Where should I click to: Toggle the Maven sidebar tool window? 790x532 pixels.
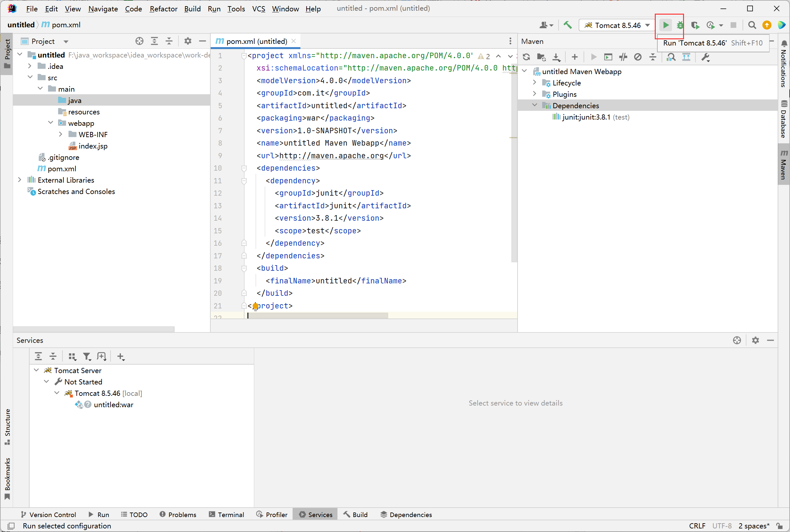pos(783,164)
